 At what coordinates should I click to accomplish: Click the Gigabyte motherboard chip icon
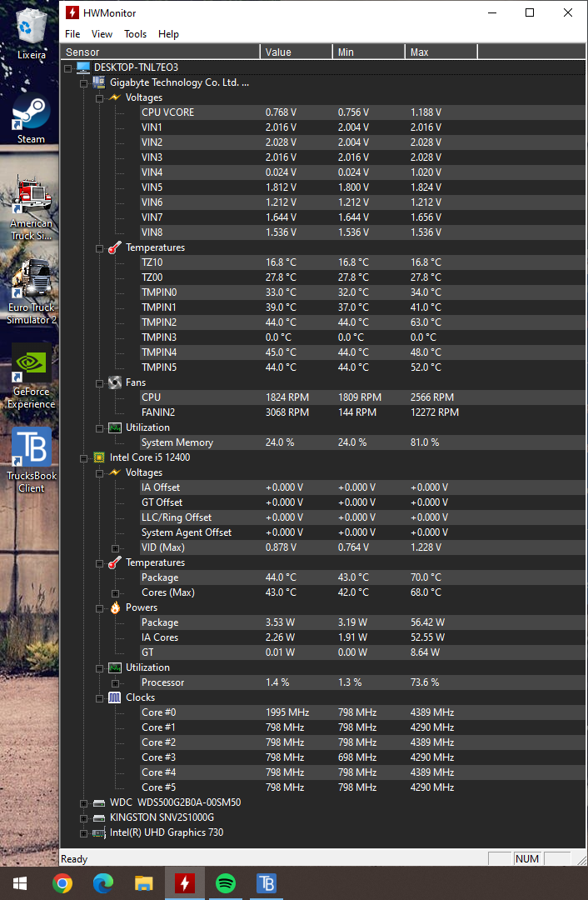click(x=98, y=82)
